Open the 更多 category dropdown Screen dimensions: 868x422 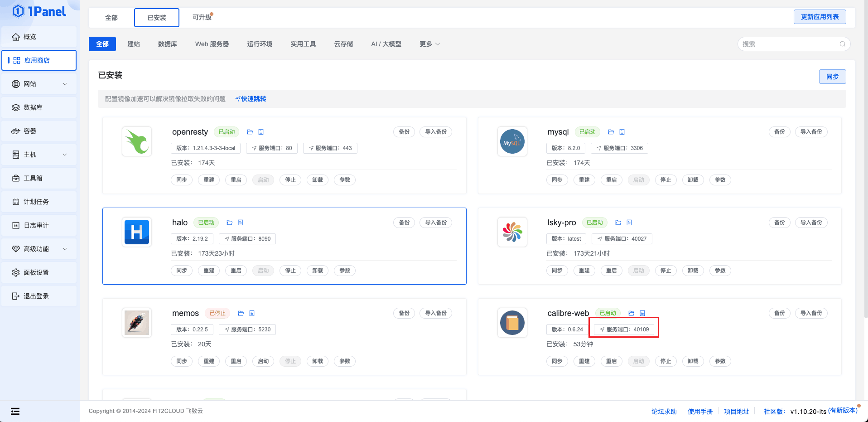point(429,44)
